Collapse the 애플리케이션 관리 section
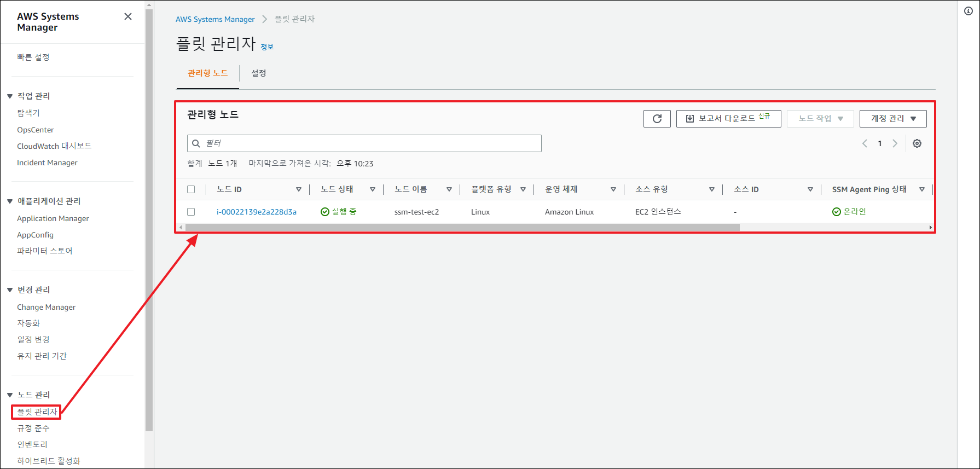980x469 pixels. pos(10,201)
